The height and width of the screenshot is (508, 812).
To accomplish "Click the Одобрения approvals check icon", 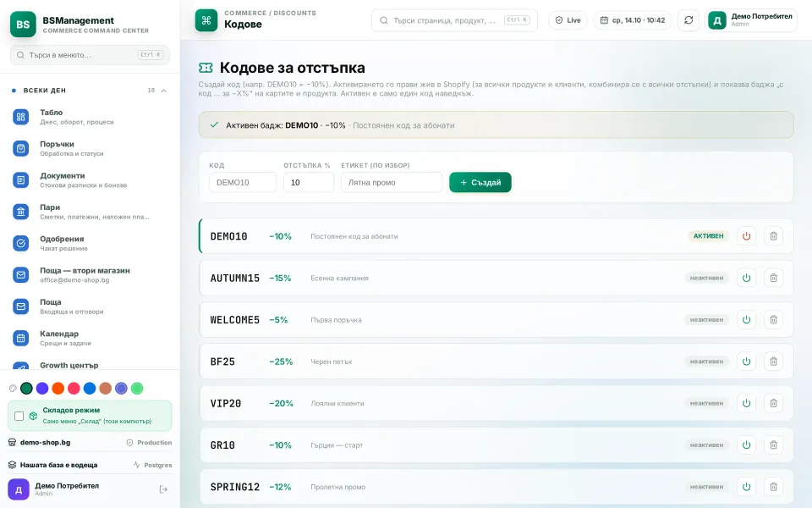I will tap(20, 244).
